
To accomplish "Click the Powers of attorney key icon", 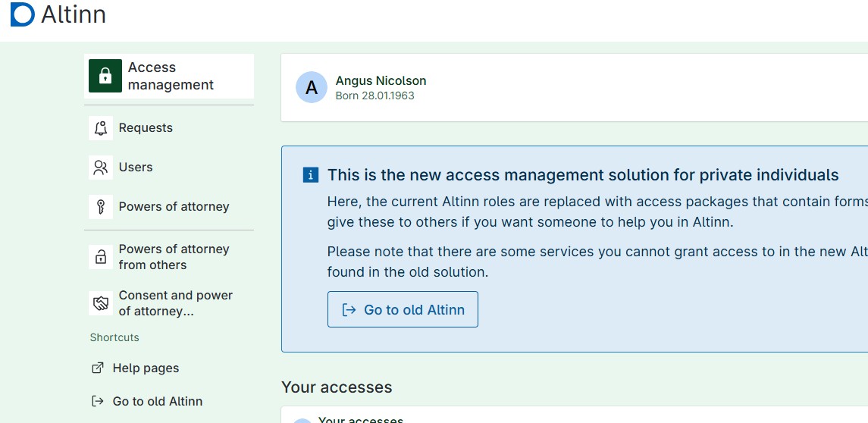I will click(101, 206).
